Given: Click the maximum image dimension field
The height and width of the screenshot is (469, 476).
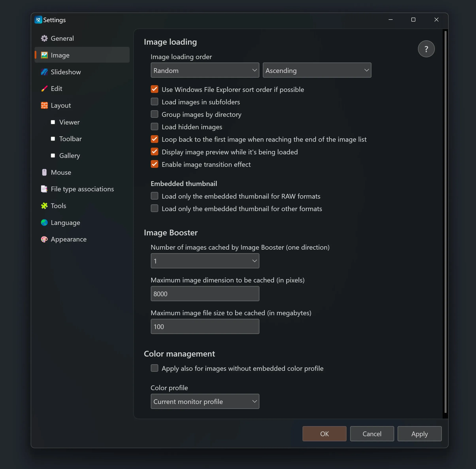Looking at the screenshot, I should click(205, 294).
